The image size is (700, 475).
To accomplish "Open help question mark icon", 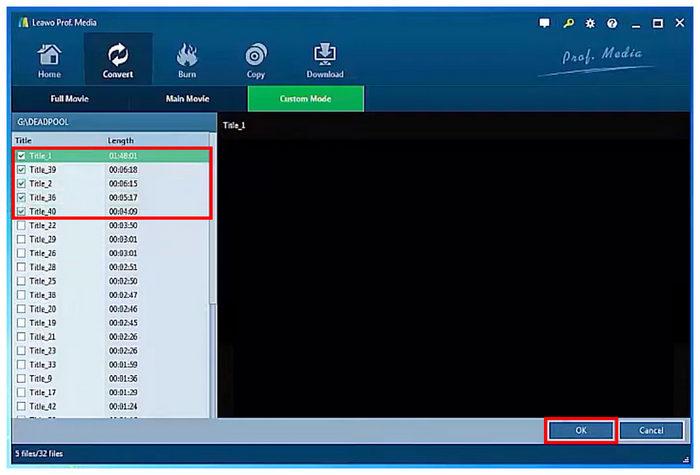I will tap(612, 23).
